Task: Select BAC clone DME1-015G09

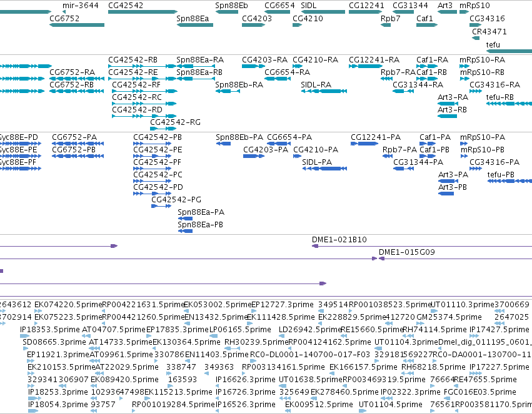Action: click(455, 259)
